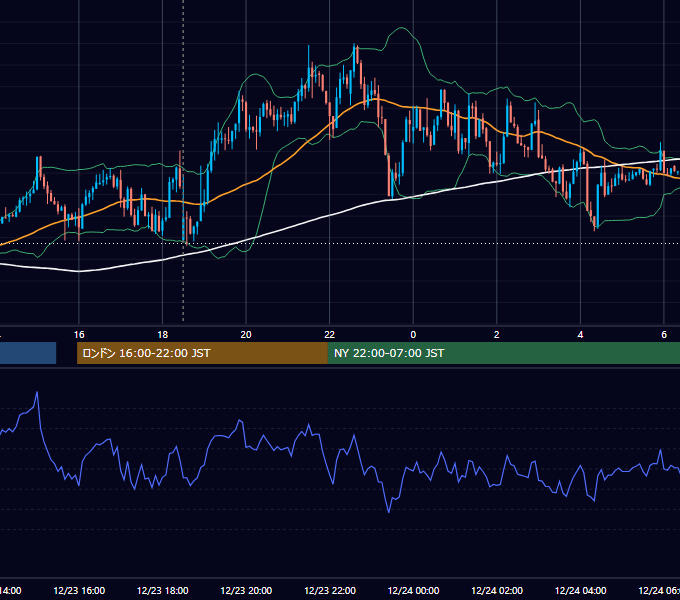The height and width of the screenshot is (600, 680).
Task: Click the 6 hour tick label
Action: tap(664, 335)
